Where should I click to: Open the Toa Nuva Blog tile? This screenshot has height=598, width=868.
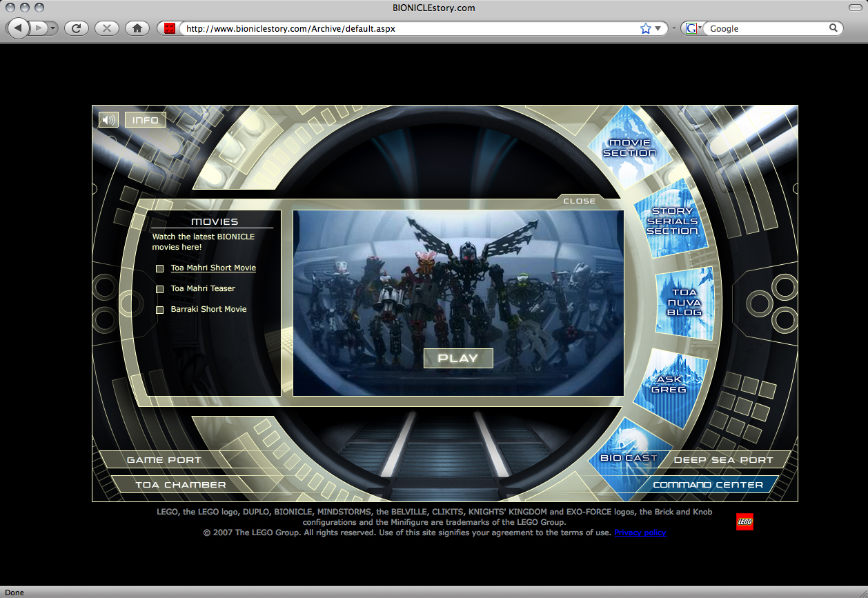pos(684,302)
